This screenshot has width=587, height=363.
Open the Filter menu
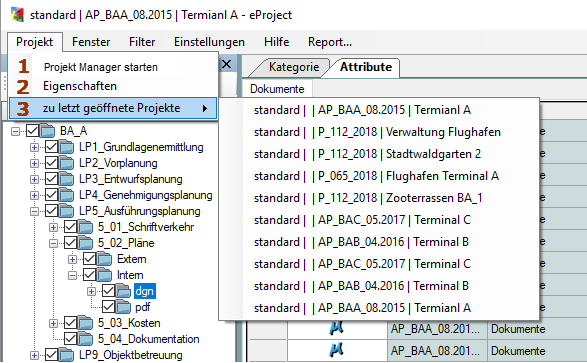tap(142, 42)
